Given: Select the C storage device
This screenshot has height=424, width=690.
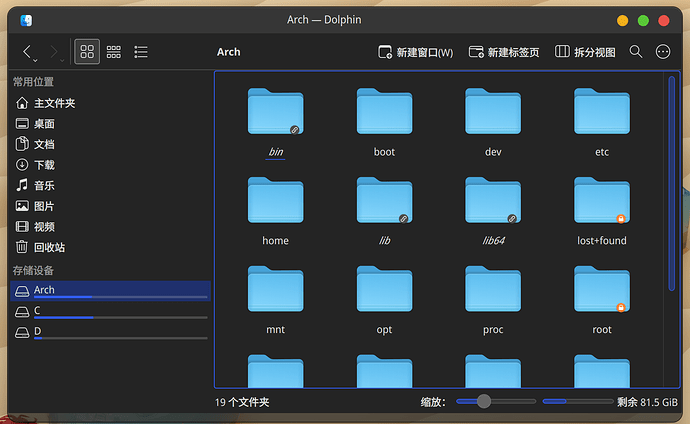Looking at the screenshot, I should [110, 311].
